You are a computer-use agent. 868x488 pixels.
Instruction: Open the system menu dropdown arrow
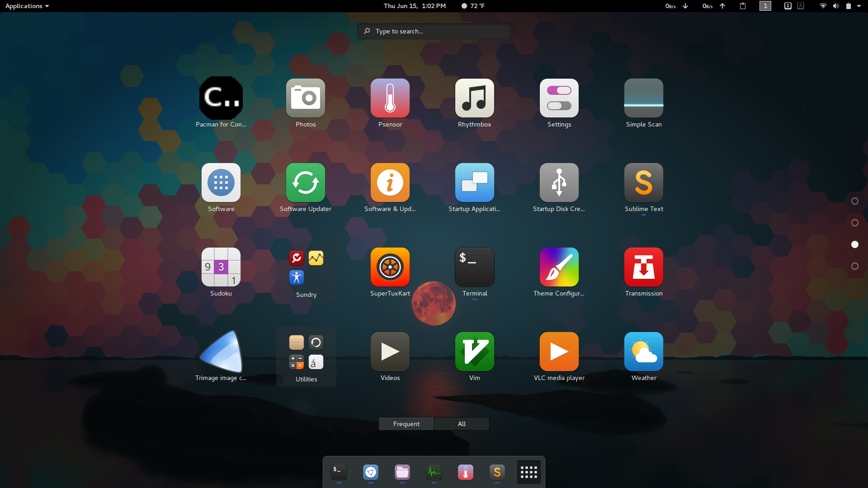tap(859, 6)
